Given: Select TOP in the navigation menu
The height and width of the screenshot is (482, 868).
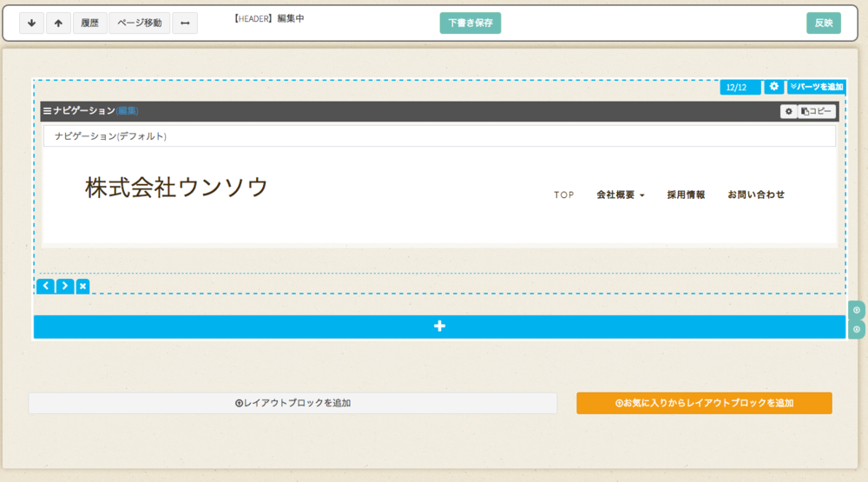Looking at the screenshot, I should pos(564,195).
